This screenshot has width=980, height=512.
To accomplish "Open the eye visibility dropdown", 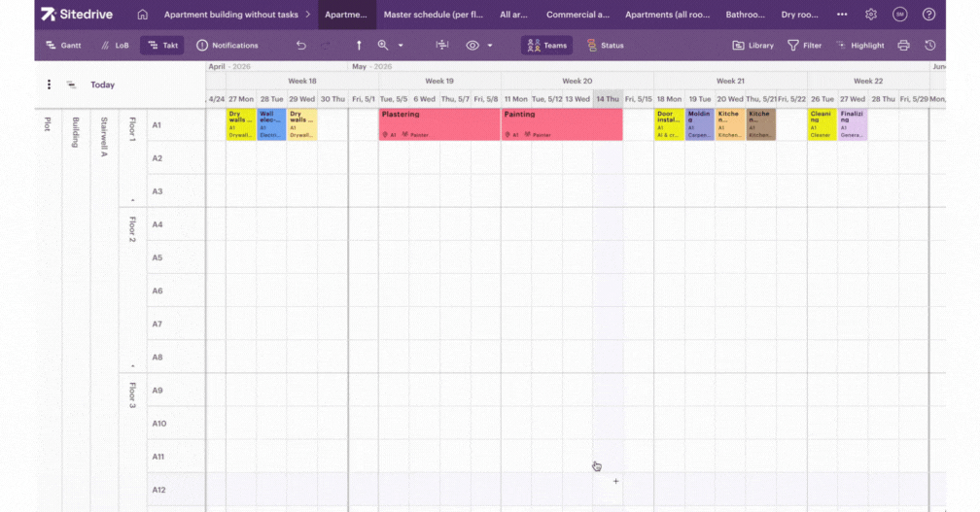I will click(x=478, y=46).
